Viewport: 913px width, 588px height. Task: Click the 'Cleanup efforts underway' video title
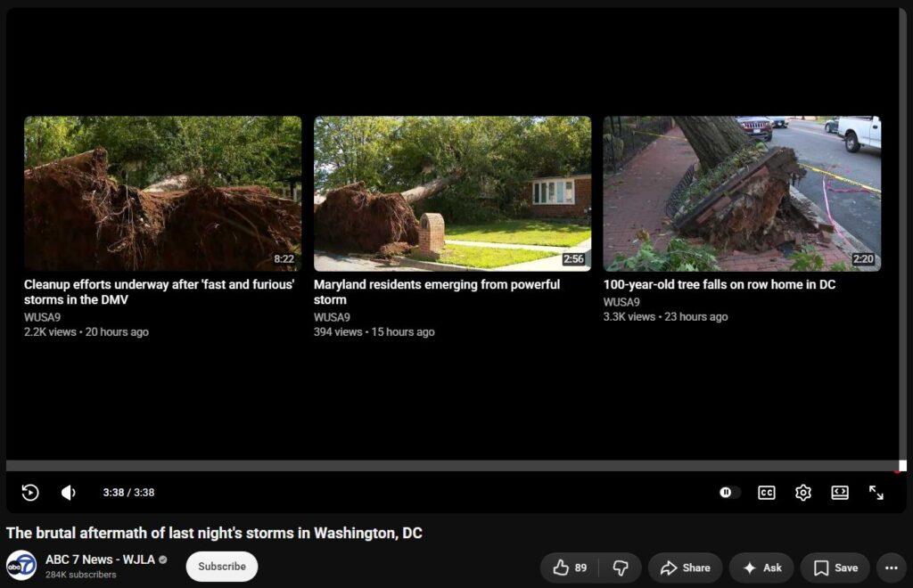pyautogui.click(x=159, y=292)
